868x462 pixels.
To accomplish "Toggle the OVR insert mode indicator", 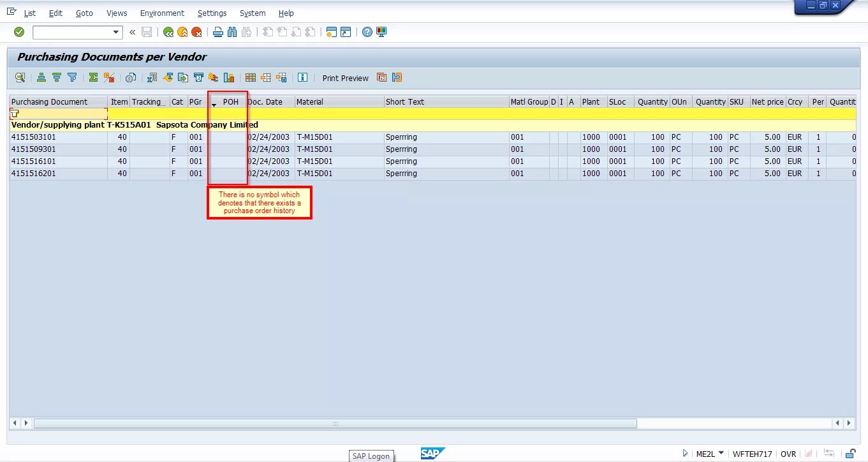I will tap(788, 454).
